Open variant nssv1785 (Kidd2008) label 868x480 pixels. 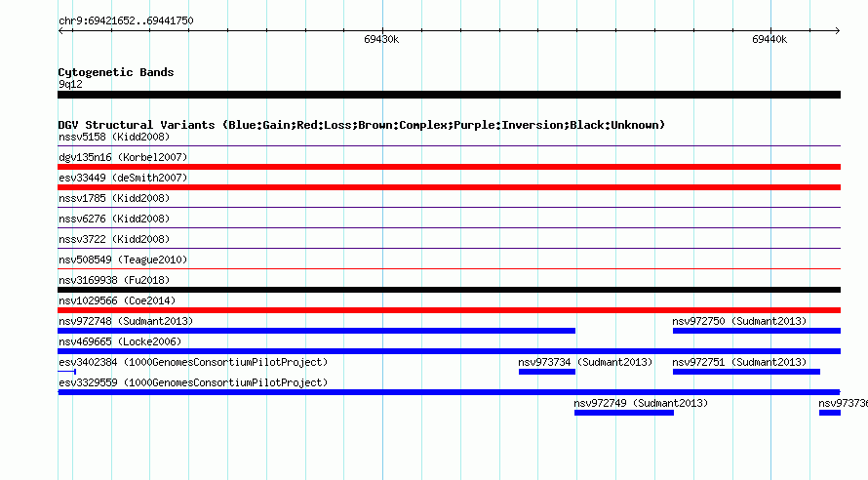(x=114, y=198)
